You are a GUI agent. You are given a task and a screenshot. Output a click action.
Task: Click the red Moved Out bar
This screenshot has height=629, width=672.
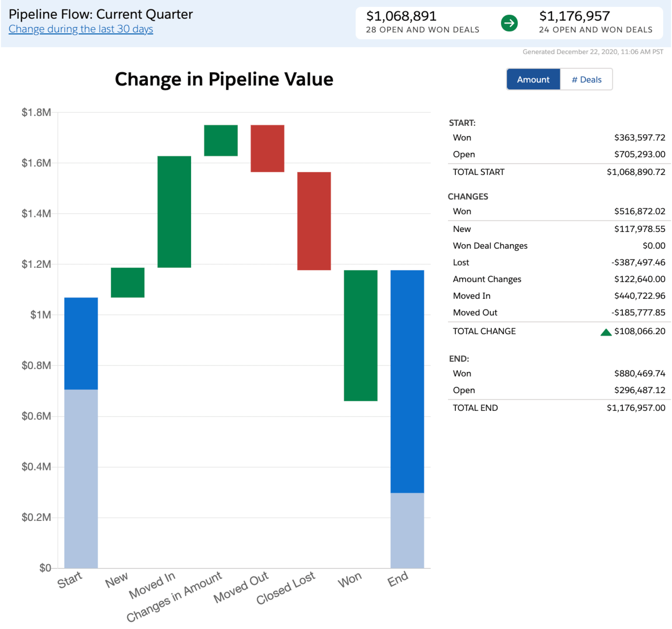267,148
